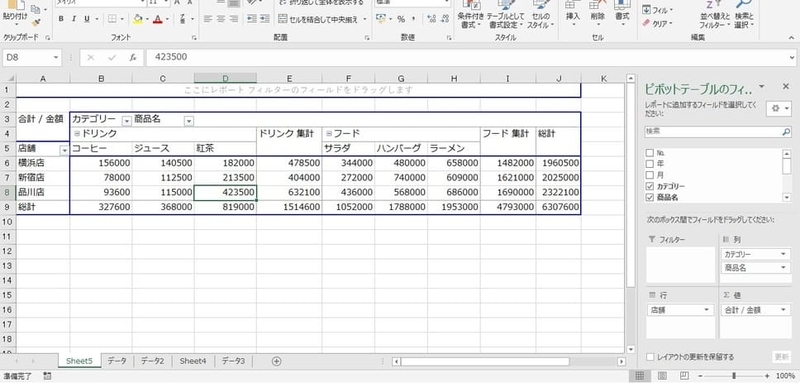Increase decimal places
Viewport: 800px width, 383px height.
point(431,19)
